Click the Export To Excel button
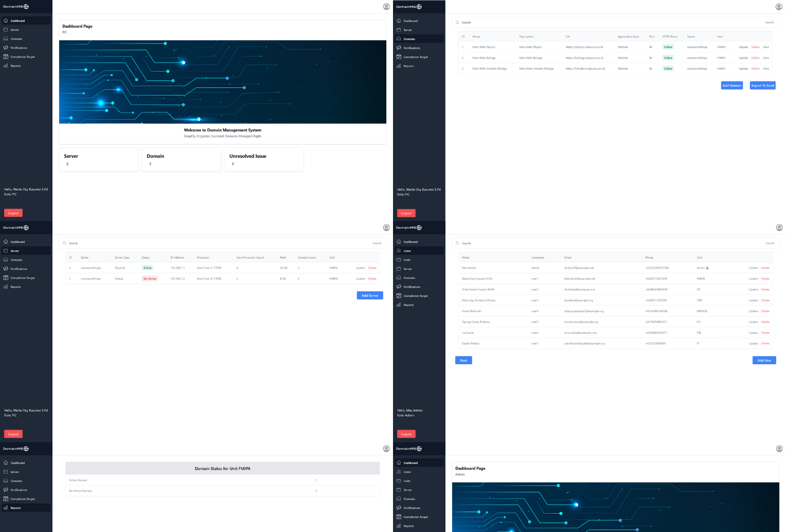The image size is (786, 532). pos(762,85)
